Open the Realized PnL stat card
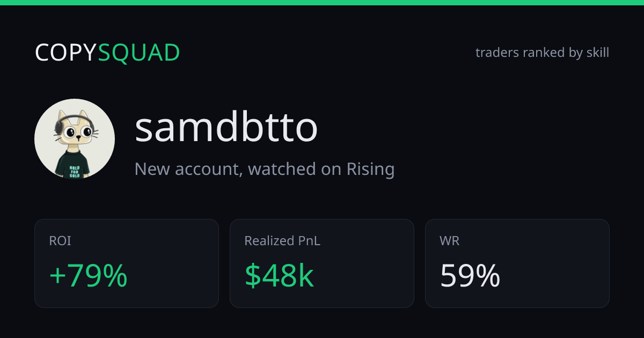 coord(322,263)
